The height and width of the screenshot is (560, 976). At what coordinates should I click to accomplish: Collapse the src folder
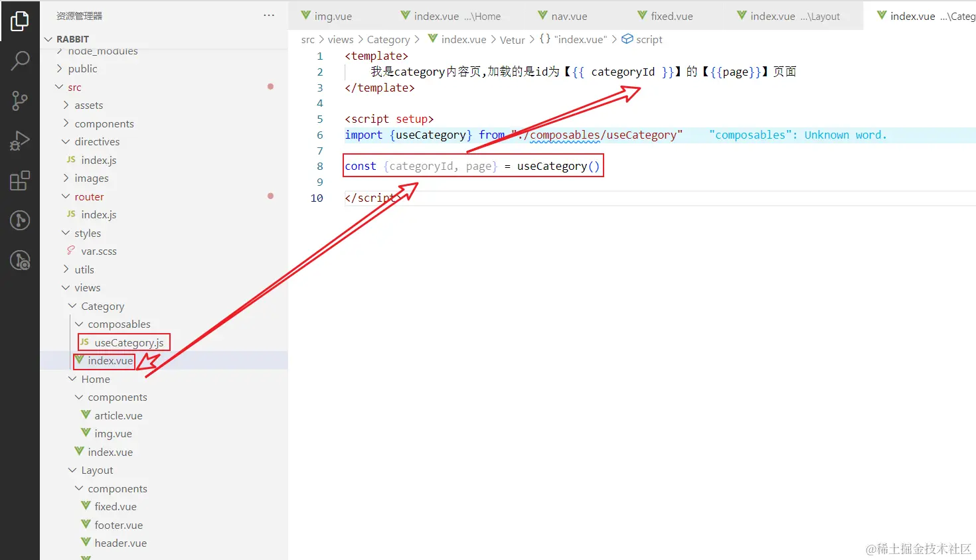click(x=60, y=87)
